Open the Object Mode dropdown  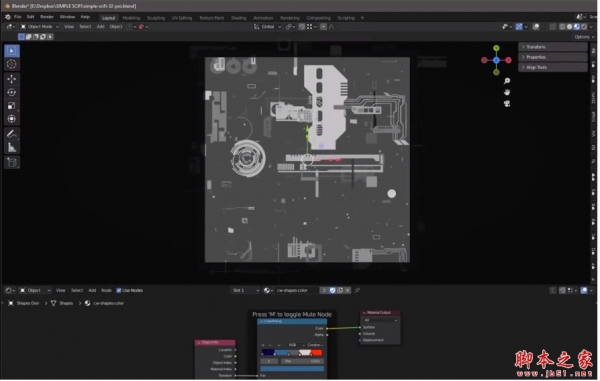pos(39,27)
